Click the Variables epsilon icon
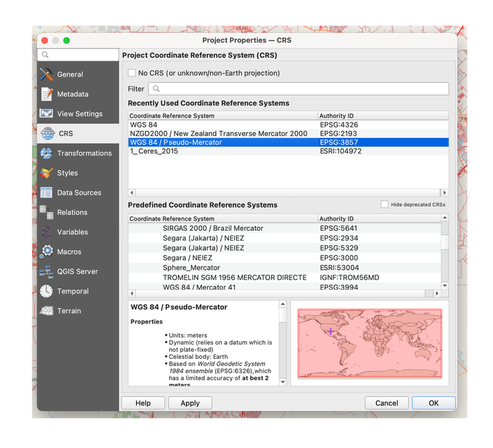Screen dimensions: 493x448 (46, 232)
